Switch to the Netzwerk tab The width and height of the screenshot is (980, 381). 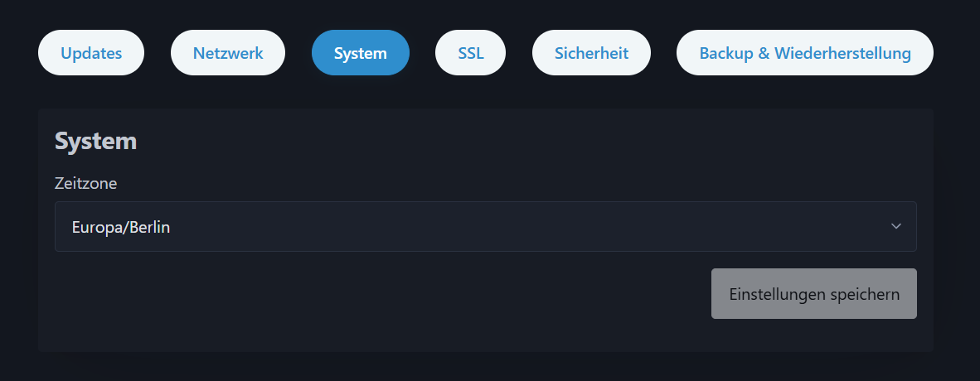click(228, 53)
